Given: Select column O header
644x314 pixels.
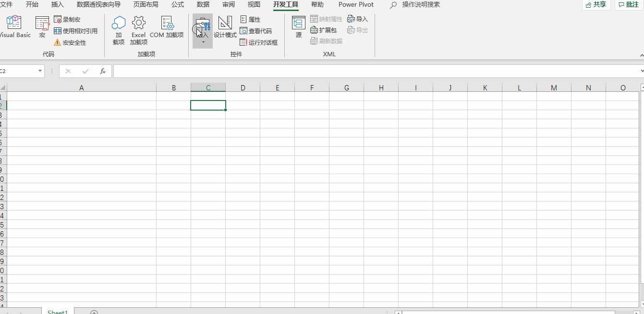Looking at the screenshot, I should click(x=623, y=88).
